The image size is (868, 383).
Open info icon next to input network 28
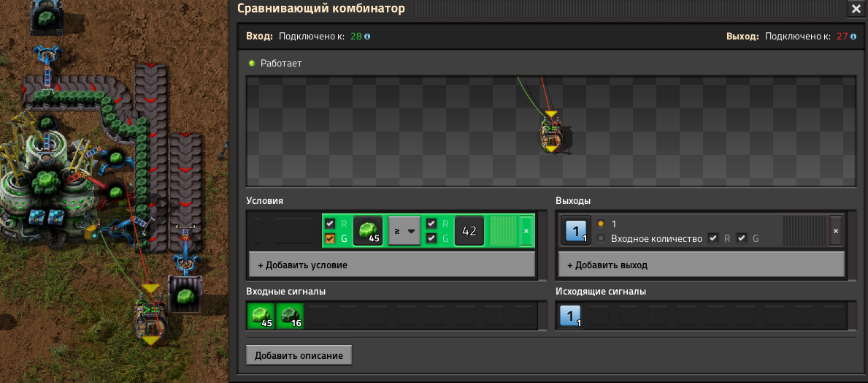[367, 37]
